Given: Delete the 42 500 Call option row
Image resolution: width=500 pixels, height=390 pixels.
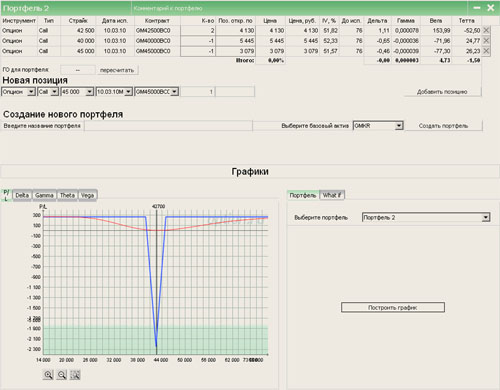Looking at the screenshot, I should 486,30.
